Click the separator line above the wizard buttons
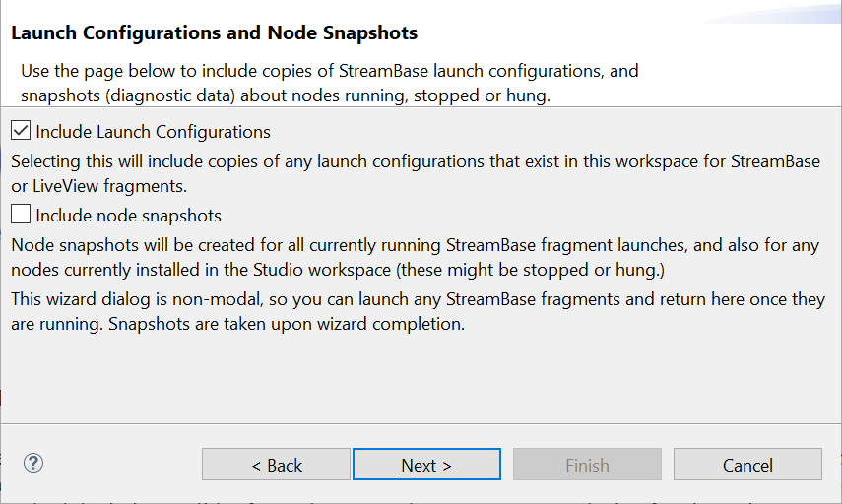Viewport: 842px width, 504px height. coord(421,424)
